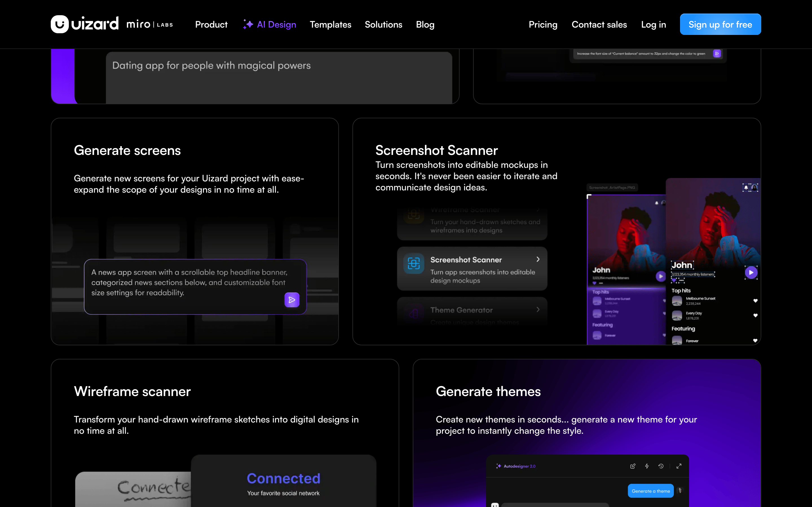This screenshot has height=507, width=812.
Task: Open the Log in link
Action: 653,25
